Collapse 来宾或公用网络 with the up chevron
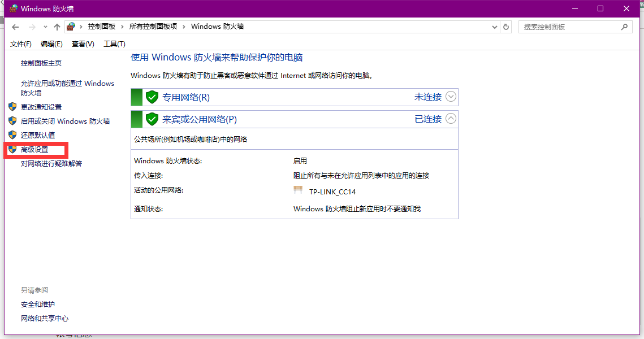Viewport: 644px width, 339px height. coord(451,119)
